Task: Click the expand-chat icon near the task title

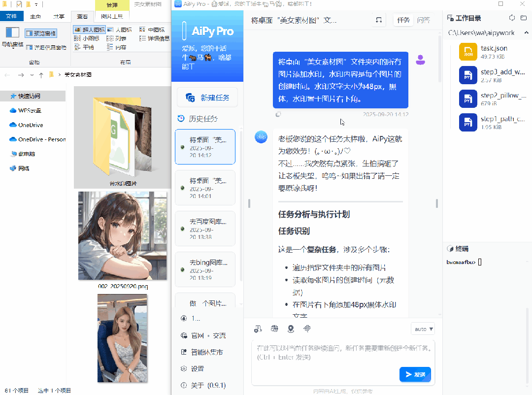Action: [378, 20]
